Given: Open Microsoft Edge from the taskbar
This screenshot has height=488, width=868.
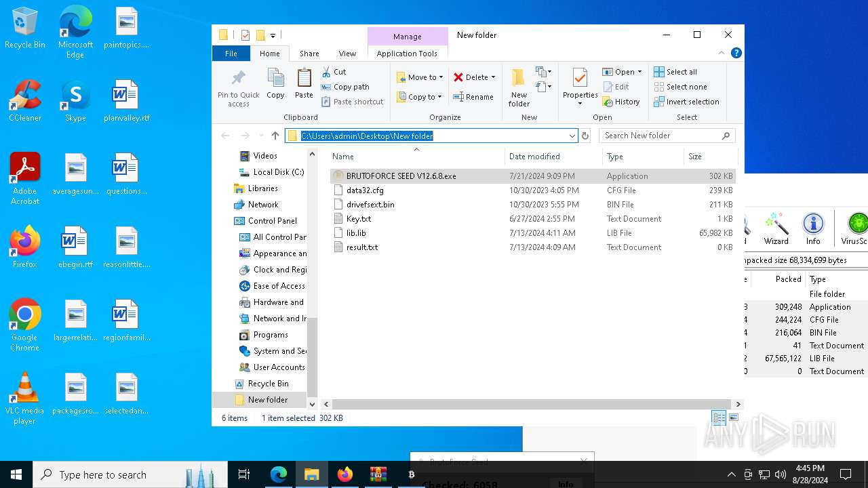Looking at the screenshot, I should [x=279, y=474].
